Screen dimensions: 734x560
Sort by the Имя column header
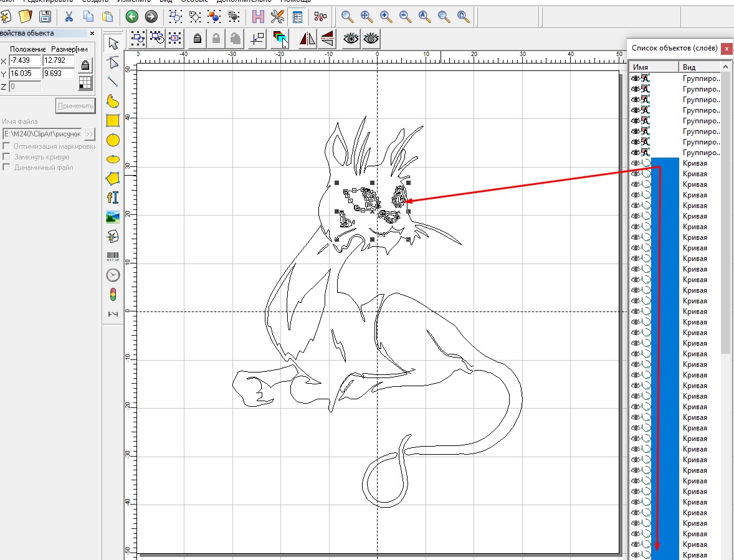click(654, 67)
